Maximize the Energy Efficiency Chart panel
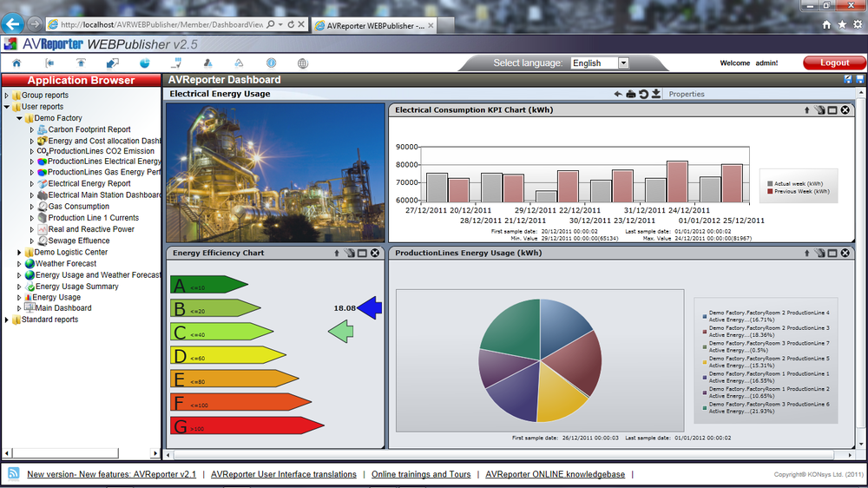 tap(362, 254)
